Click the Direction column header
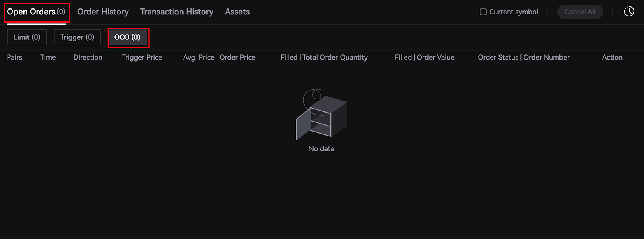This screenshot has width=644, height=239. 88,58
